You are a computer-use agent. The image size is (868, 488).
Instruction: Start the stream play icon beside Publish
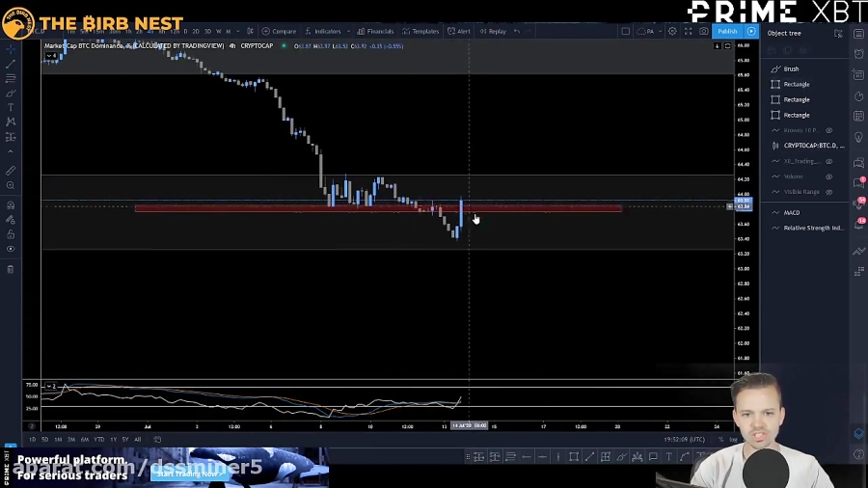[751, 32]
